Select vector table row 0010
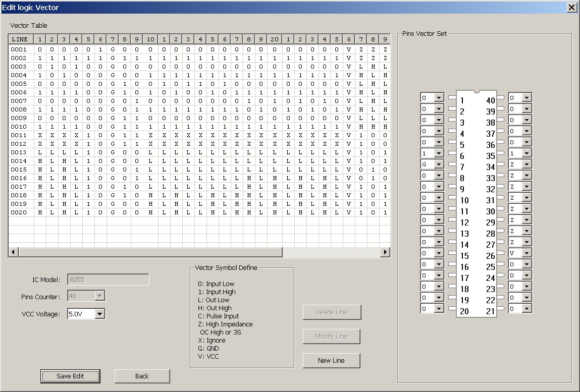Image resolution: width=580 pixels, height=392 pixels. tap(19, 127)
